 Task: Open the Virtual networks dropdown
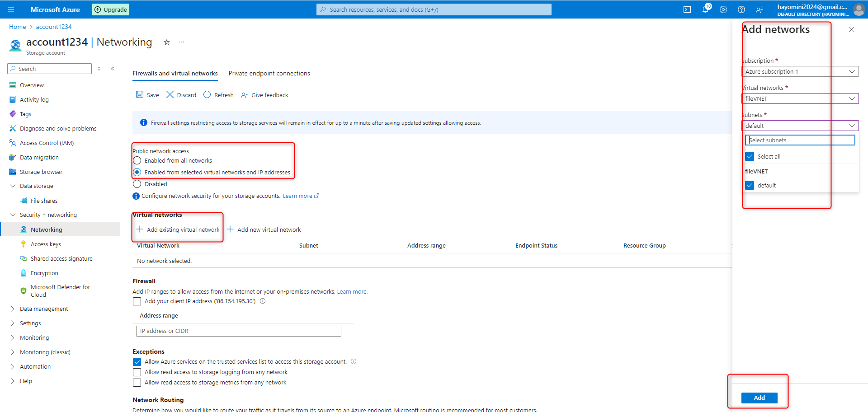[x=800, y=98]
